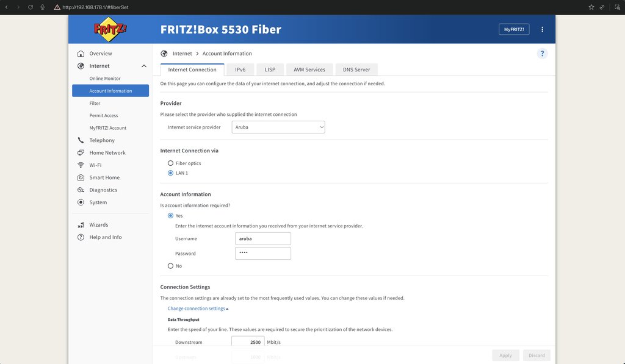Screen dimensions: 625x364
Task: Click the FRITZ! logo
Action: click(x=110, y=29)
